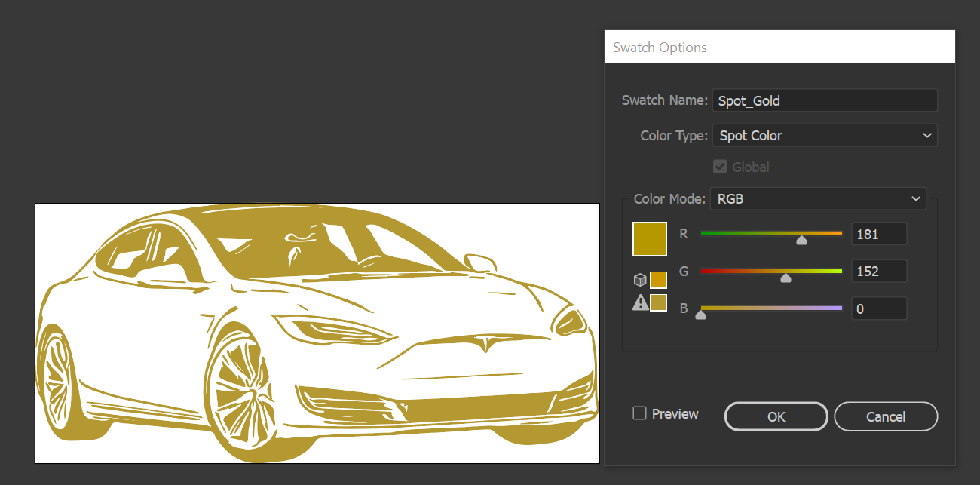Click the Preview label text

[x=675, y=413]
